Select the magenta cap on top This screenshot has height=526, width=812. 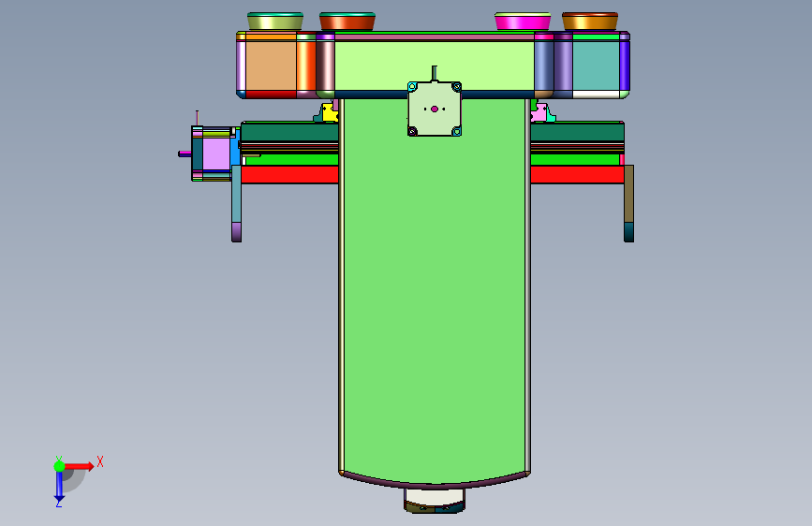[523, 22]
